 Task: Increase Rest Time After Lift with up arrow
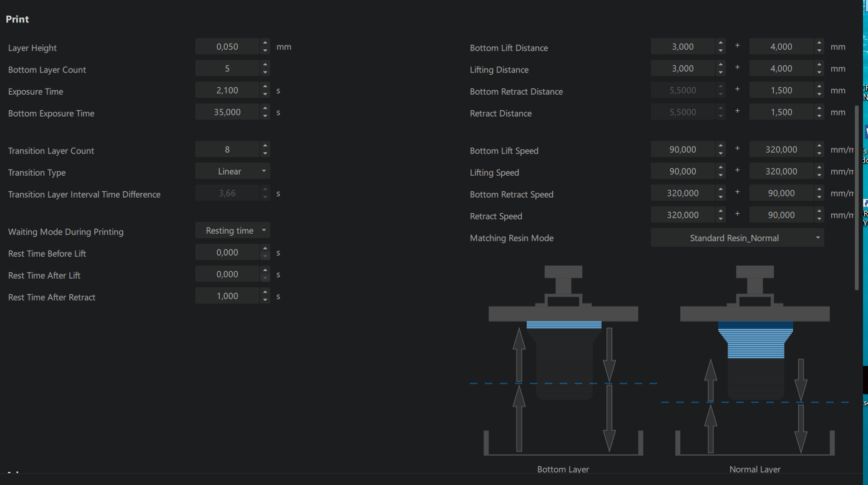click(x=265, y=271)
